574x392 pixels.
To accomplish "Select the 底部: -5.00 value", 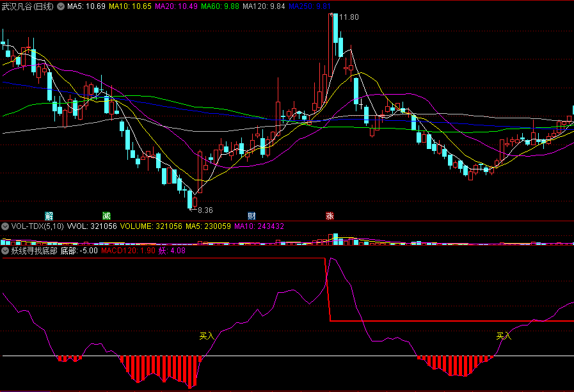I will [x=79, y=251].
